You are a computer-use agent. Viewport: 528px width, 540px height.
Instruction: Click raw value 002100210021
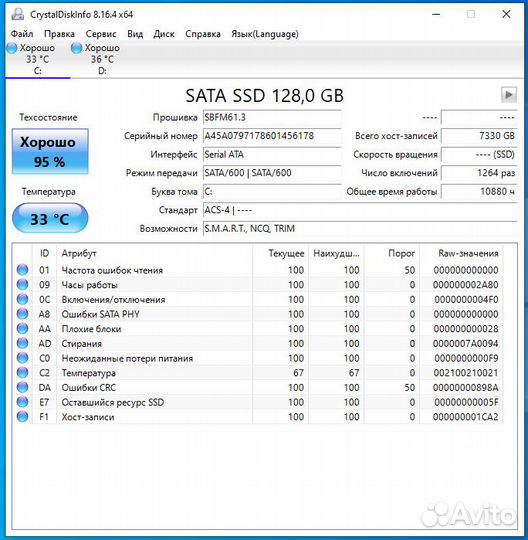[465, 373]
